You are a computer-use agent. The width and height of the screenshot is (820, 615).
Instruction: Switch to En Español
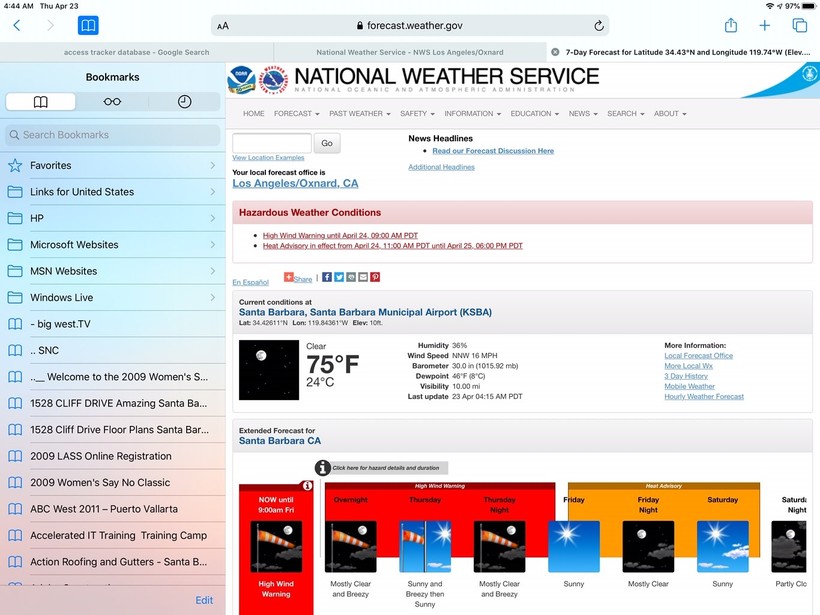250,282
